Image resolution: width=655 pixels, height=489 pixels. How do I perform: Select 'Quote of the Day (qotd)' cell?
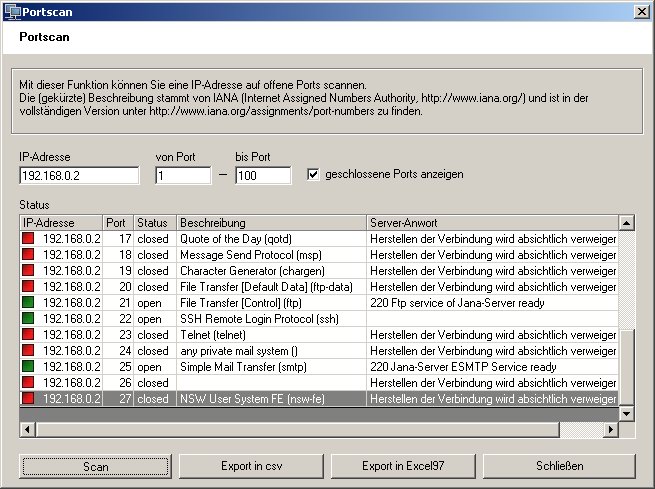coord(272,239)
